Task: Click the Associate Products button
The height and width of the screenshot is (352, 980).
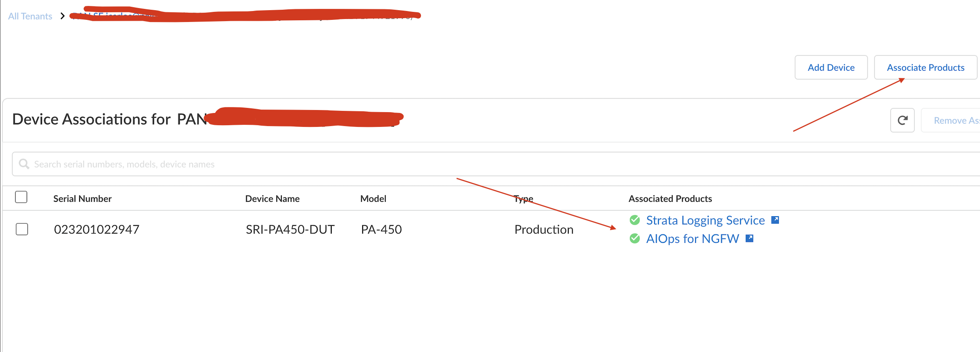Action: pos(925,68)
